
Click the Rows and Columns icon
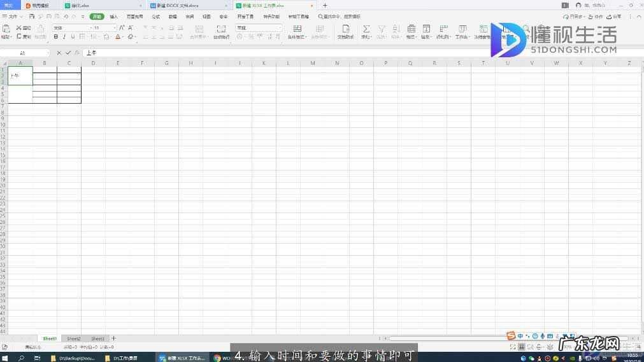(443, 29)
